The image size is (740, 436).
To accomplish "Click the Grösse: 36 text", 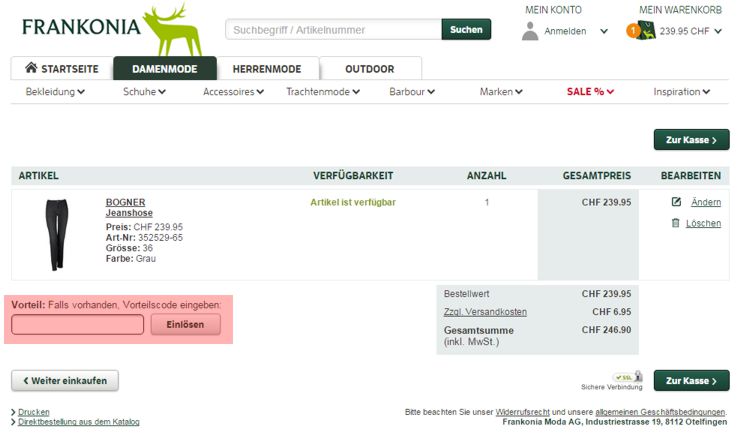I will pos(129,248).
